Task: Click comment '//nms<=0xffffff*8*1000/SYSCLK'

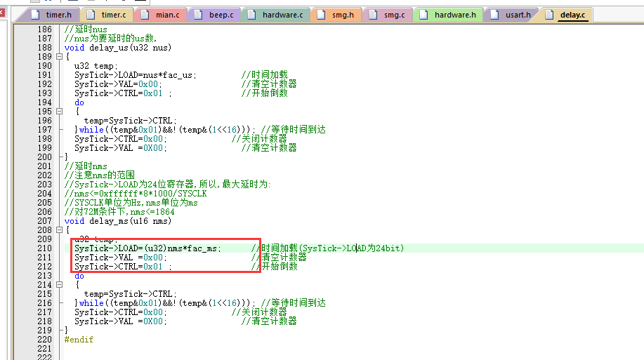Action: 136,194
